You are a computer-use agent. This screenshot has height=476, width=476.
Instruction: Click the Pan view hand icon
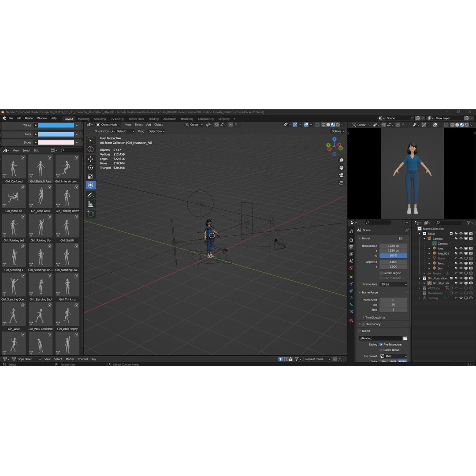point(341,168)
